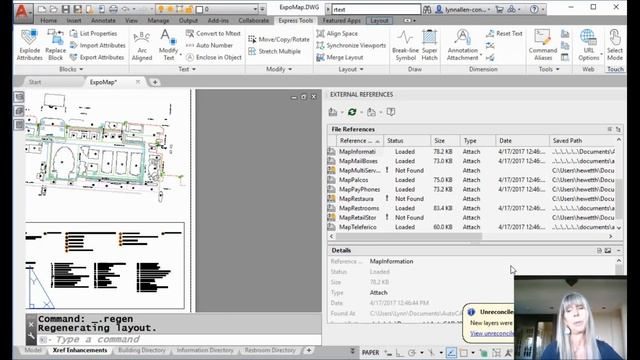This screenshot has width=640, height=360.
Task: Select the Arc Aligned text tool
Action: (x=142, y=45)
